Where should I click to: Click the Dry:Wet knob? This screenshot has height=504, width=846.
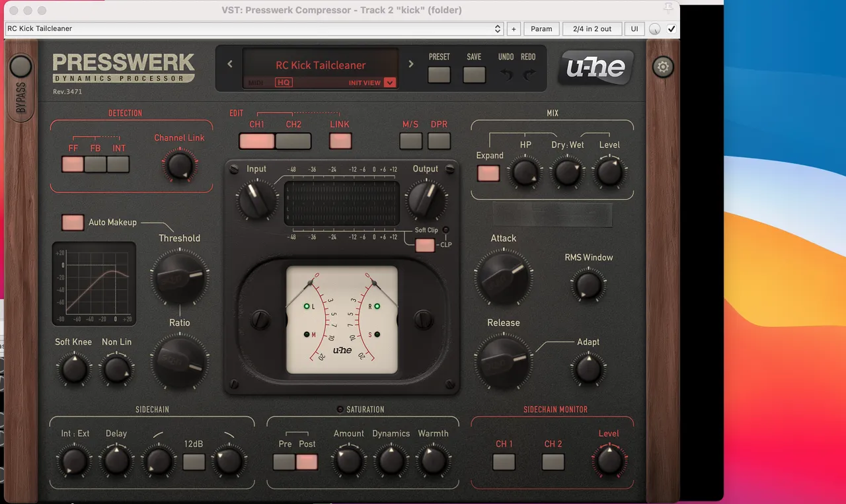(x=568, y=172)
